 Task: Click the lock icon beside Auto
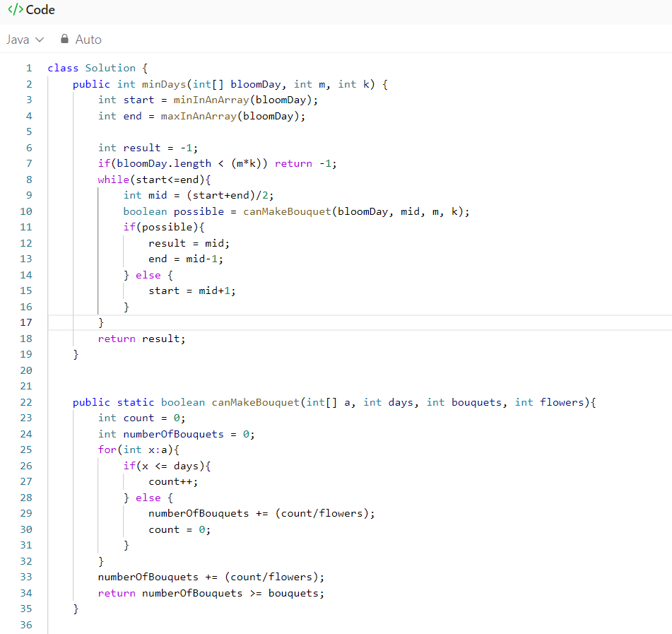tap(64, 39)
